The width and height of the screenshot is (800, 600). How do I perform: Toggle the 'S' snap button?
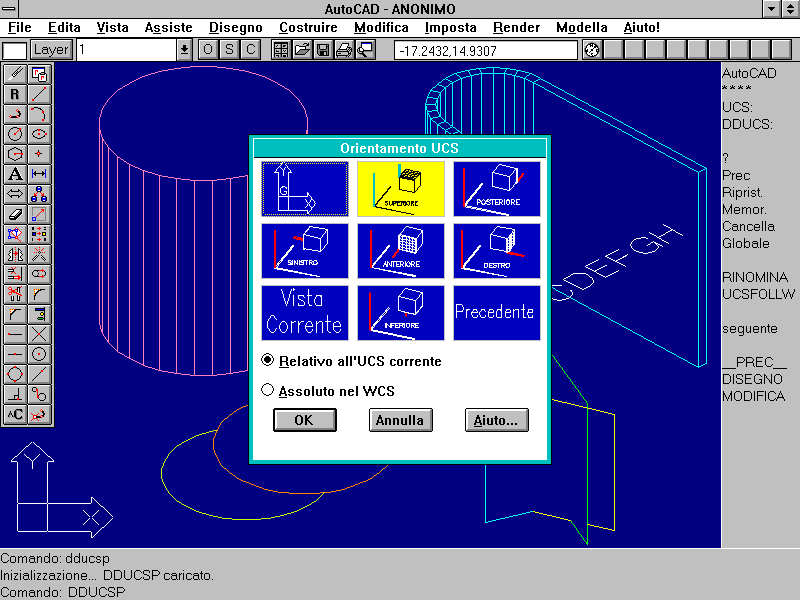229,50
